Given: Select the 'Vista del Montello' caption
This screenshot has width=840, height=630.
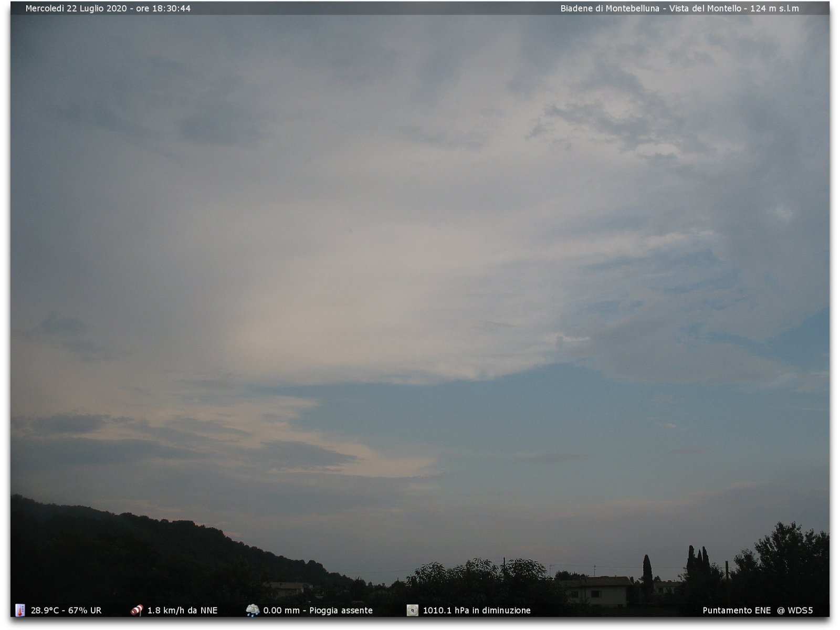Looking at the screenshot, I should coord(705,8).
